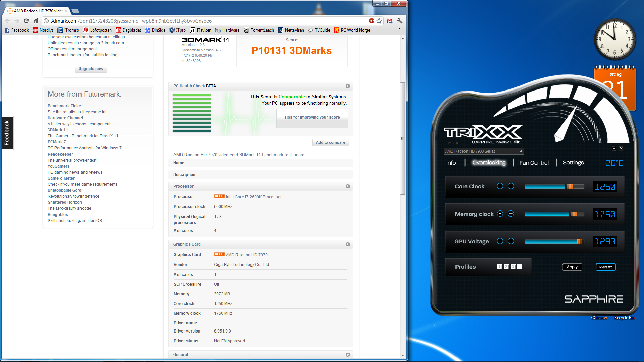The width and height of the screenshot is (644, 362).
Task: Open the DinSide bookmark
Action: (x=155, y=30)
